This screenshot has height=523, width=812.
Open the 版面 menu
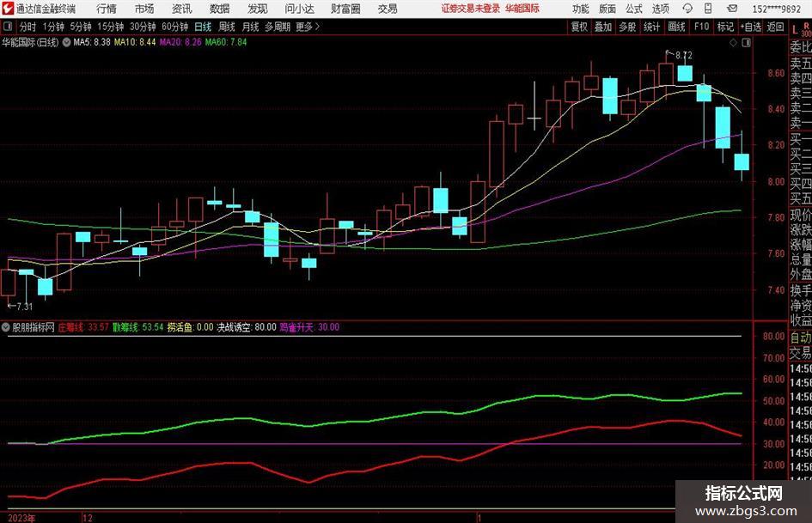pyautogui.click(x=607, y=9)
